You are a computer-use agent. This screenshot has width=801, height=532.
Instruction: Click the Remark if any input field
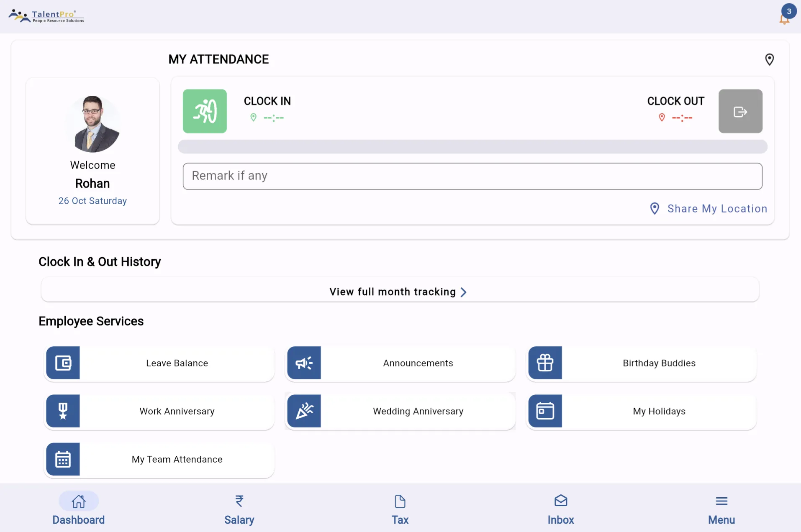472,176
